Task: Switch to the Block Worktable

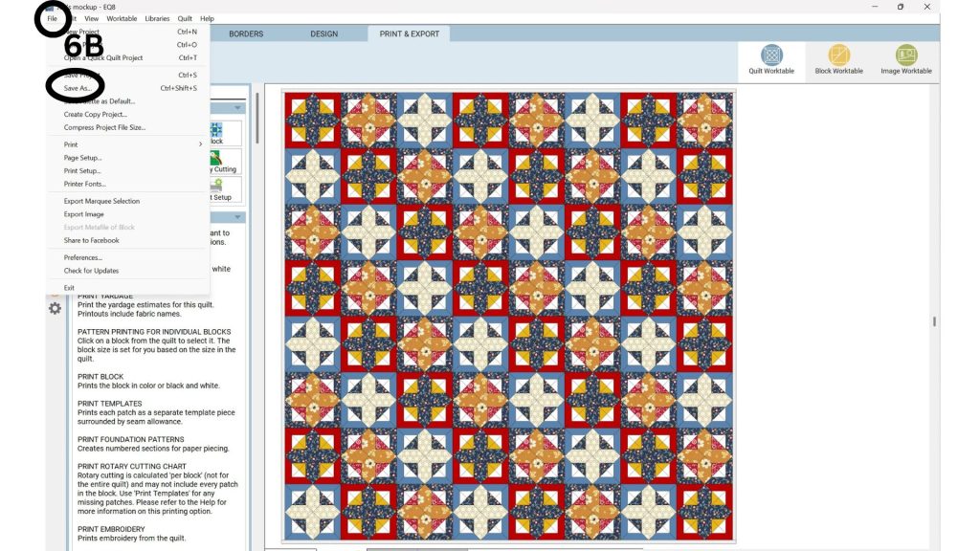Action: 838,59
